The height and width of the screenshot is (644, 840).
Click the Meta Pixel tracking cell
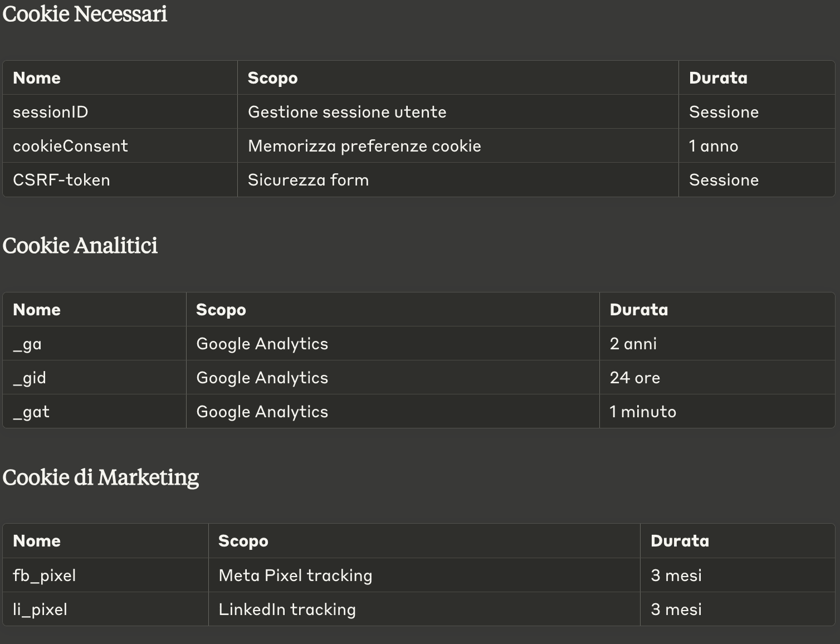point(295,575)
